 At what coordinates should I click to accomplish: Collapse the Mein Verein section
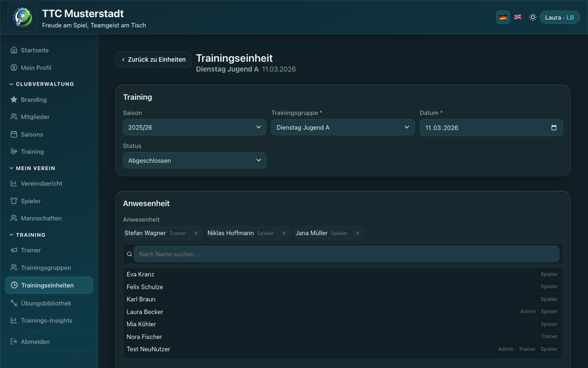point(32,168)
